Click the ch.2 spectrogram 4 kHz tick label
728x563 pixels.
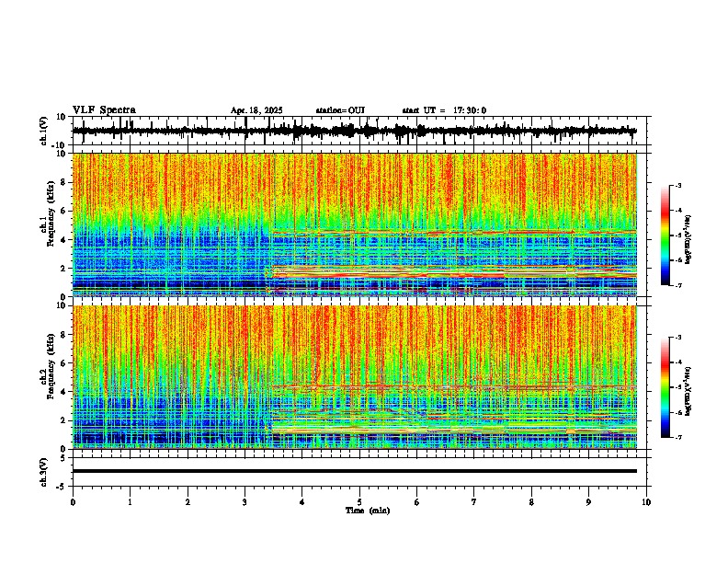click(63, 392)
